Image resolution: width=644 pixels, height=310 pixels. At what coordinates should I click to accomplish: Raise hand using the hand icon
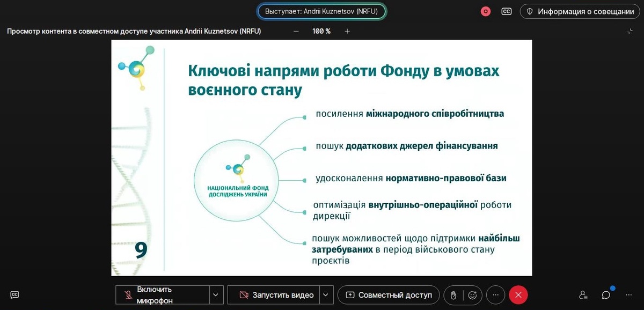(453, 295)
